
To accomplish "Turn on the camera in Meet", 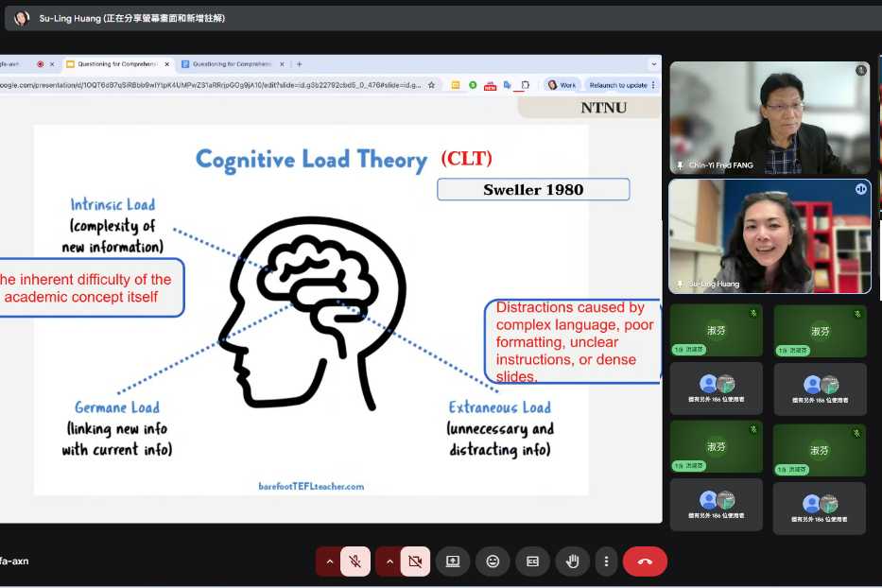I will (415, 562).
